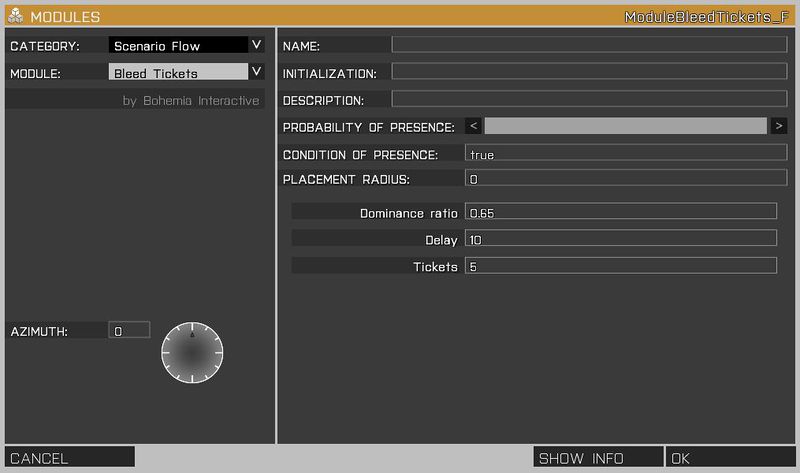This screenshot has width=800, height=473.
Task: Focus the Description text field
Action: (x=589, y=99)
